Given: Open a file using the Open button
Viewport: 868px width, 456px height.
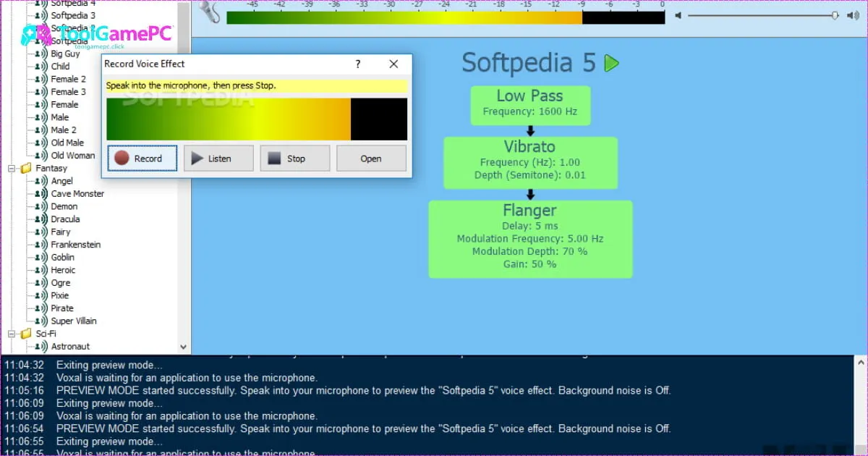Looking at the screenshot, I should pos(371,159).
